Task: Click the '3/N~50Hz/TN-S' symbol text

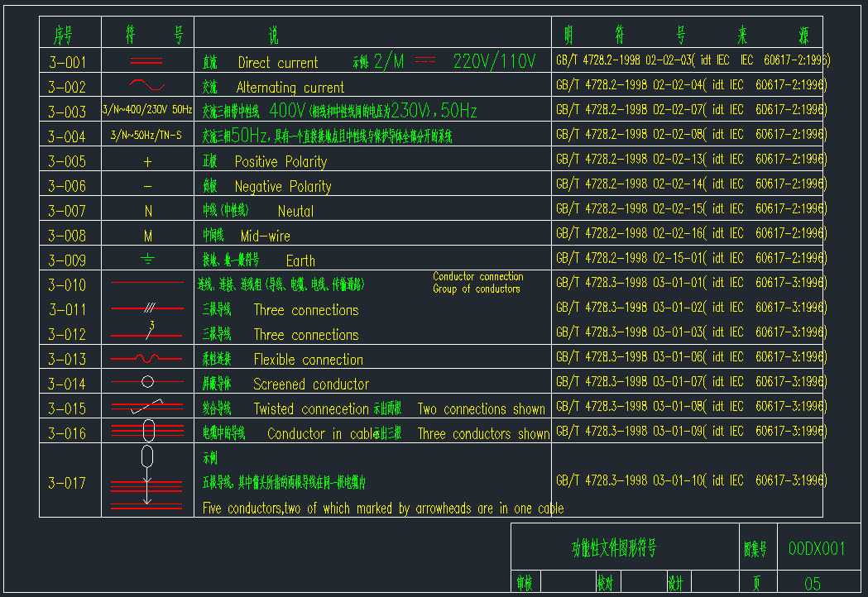Action: point(146,134)
